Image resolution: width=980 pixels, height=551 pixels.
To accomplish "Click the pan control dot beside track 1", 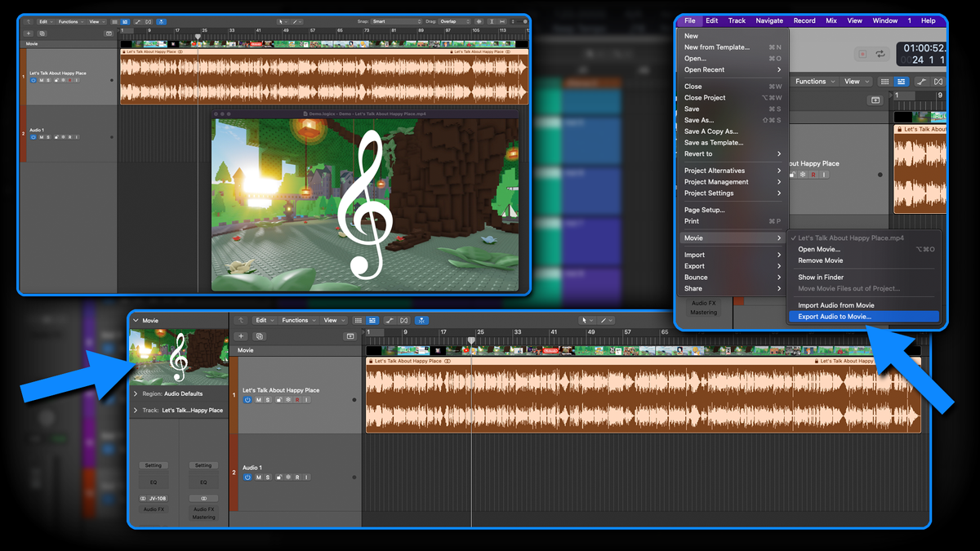I will point(354,399).
